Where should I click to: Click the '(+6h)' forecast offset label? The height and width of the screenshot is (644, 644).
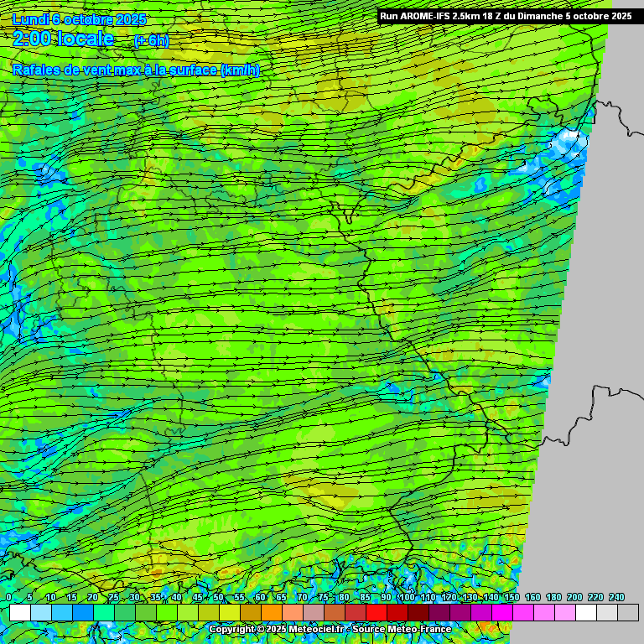tap(151, 40)
